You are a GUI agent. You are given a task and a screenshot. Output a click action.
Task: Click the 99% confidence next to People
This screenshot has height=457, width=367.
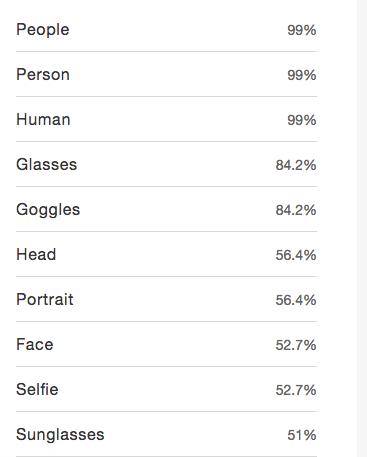[302, 30]
